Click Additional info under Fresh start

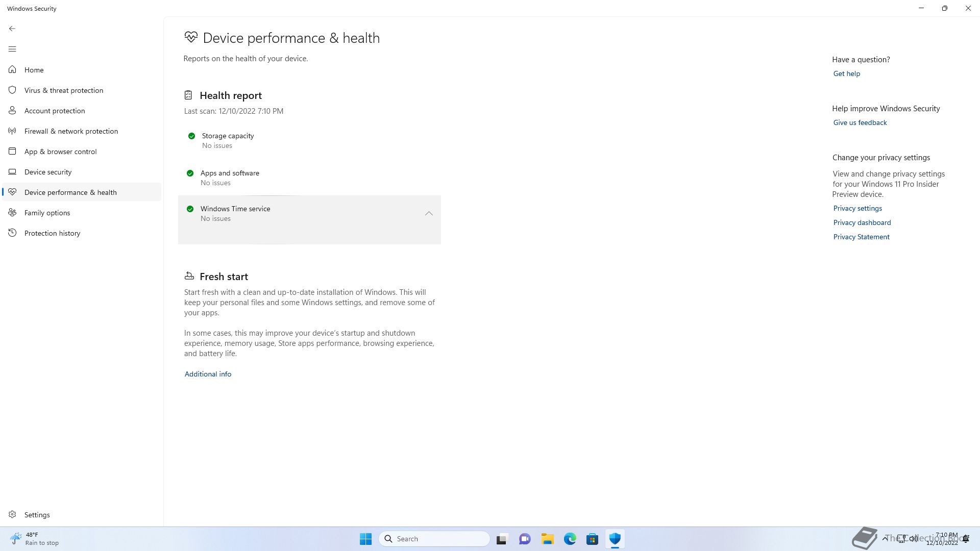(x=208, y=374)
